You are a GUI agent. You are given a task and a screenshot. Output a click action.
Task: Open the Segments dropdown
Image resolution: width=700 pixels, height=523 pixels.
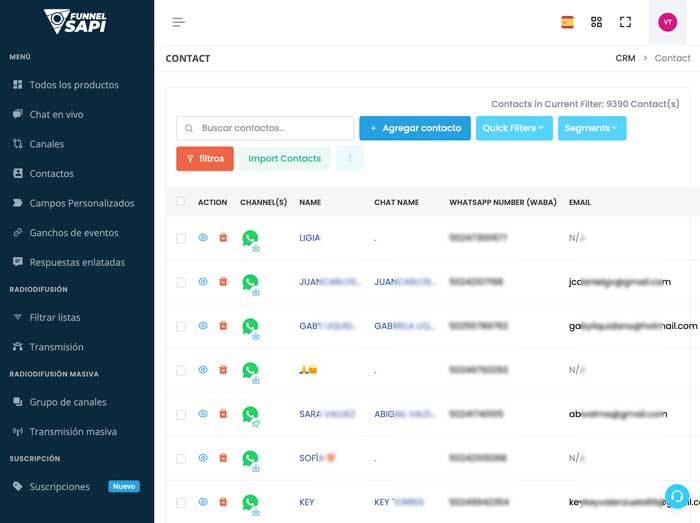coord(591,128)
